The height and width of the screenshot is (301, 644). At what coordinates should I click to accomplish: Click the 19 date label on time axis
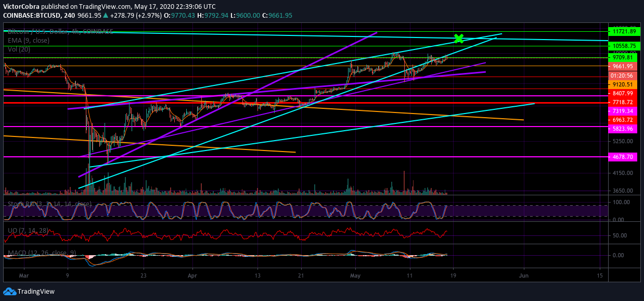[x=454, y=275]
